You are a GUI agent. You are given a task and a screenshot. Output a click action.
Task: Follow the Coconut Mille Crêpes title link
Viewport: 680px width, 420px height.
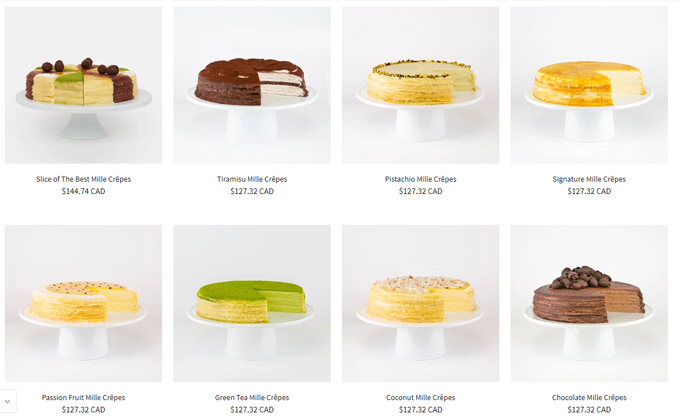pos(420,397)
